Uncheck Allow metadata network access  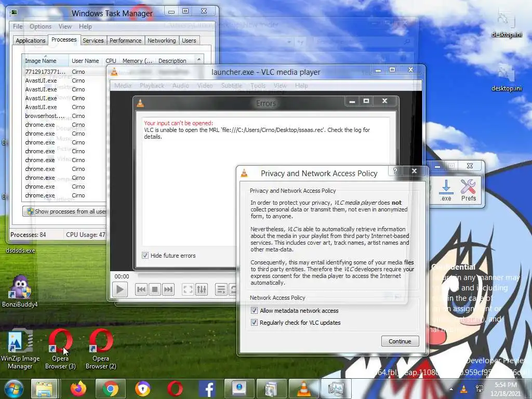(x=254, y=311)
